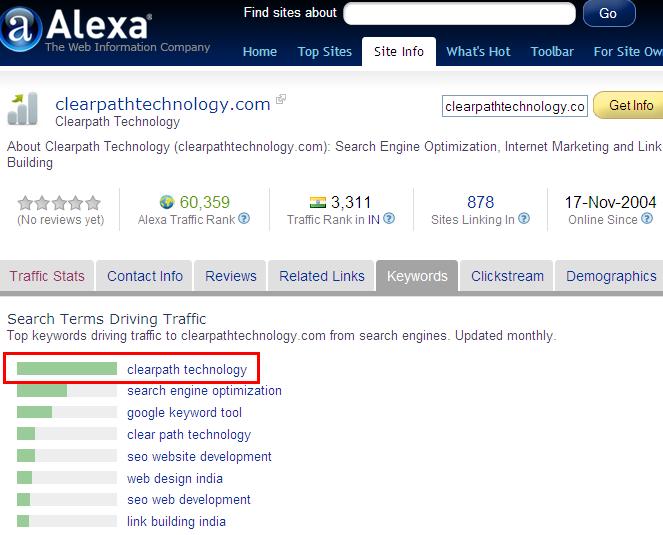Click the search engine optimization keyword link
This screenshot has width=663, height=535.
(204, 391)
